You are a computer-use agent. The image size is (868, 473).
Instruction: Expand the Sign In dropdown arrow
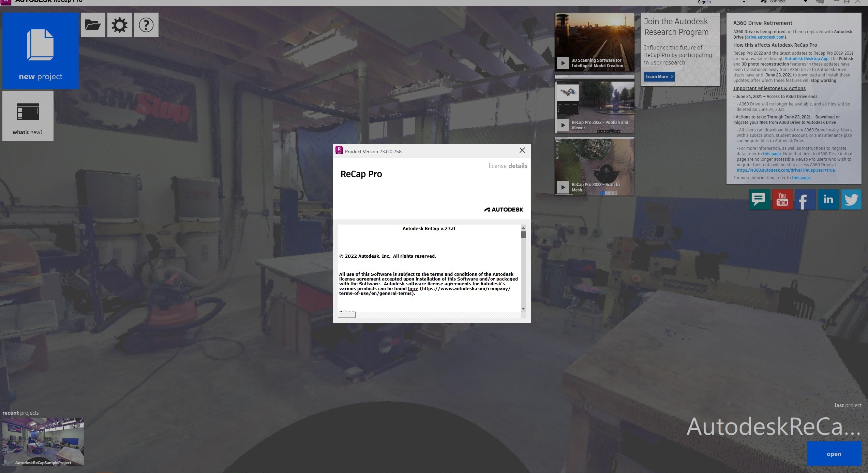pos(744,2)
